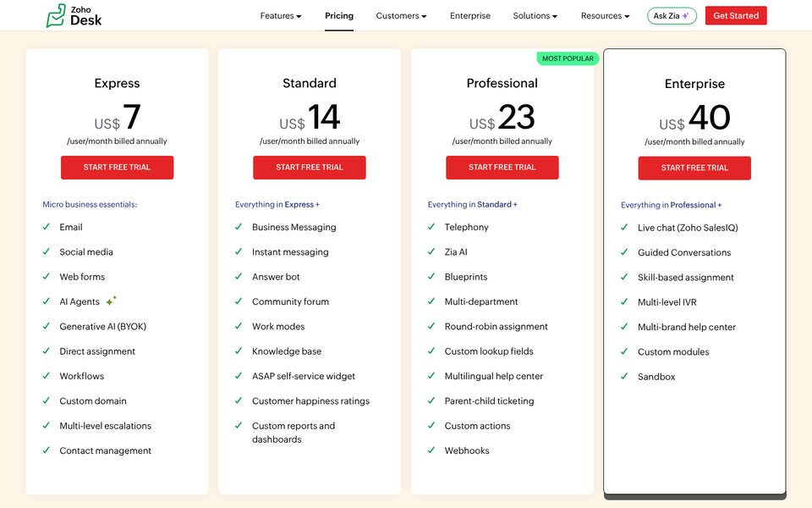Click the checkmark next to Email

pos(46,227)
